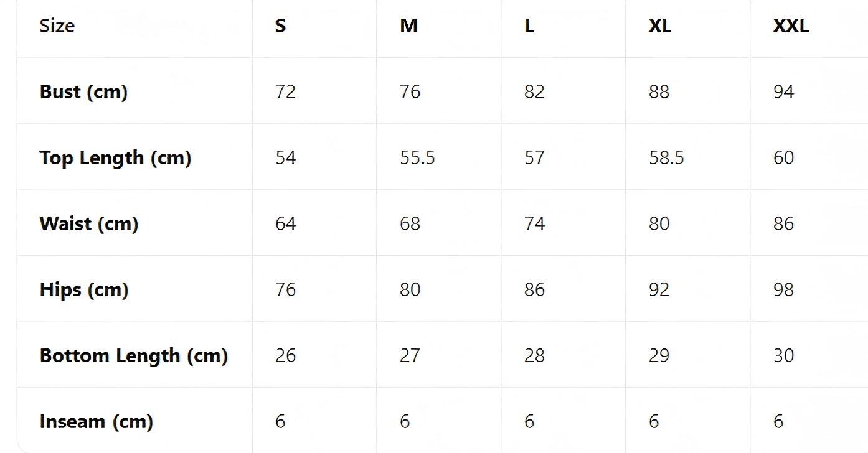Click the XL size column header
The height and width of the screenshot is (453, 868).
(x=659, y=26)
